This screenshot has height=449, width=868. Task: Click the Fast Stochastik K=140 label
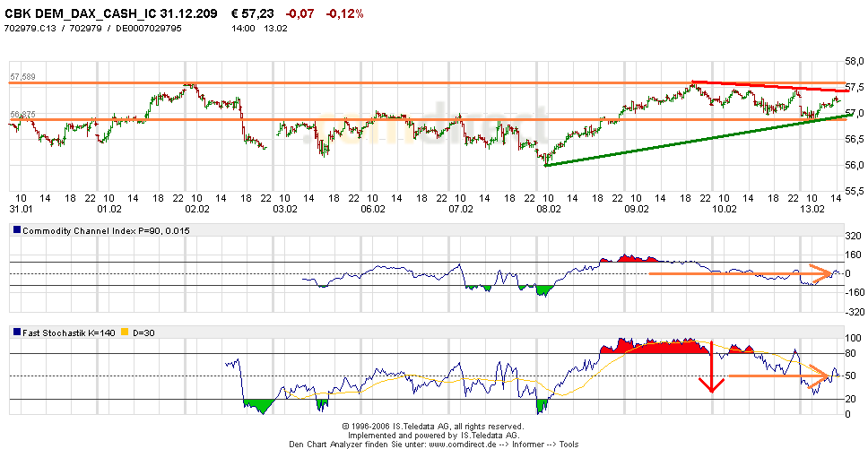point(69,332)
